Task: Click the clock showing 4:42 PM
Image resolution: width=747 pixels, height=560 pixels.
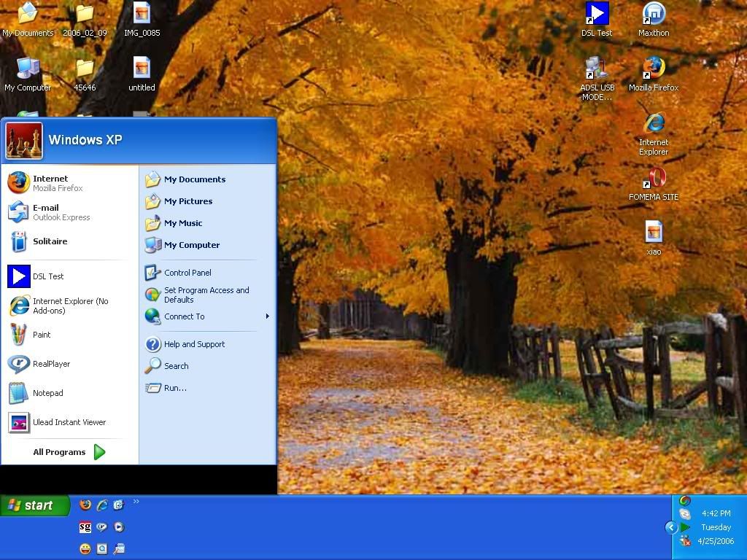Action: coord(716,513)
